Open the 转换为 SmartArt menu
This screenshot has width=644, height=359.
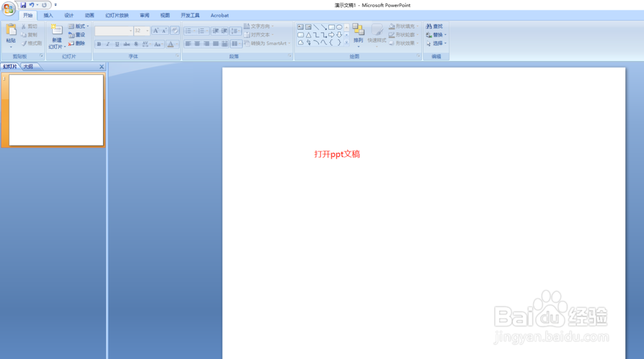click(x=267, y=43)
